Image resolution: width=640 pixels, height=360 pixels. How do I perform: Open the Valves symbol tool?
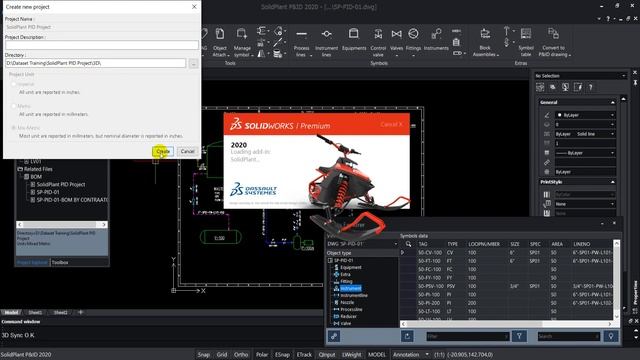pyautogui.click(x=396, y=41)
